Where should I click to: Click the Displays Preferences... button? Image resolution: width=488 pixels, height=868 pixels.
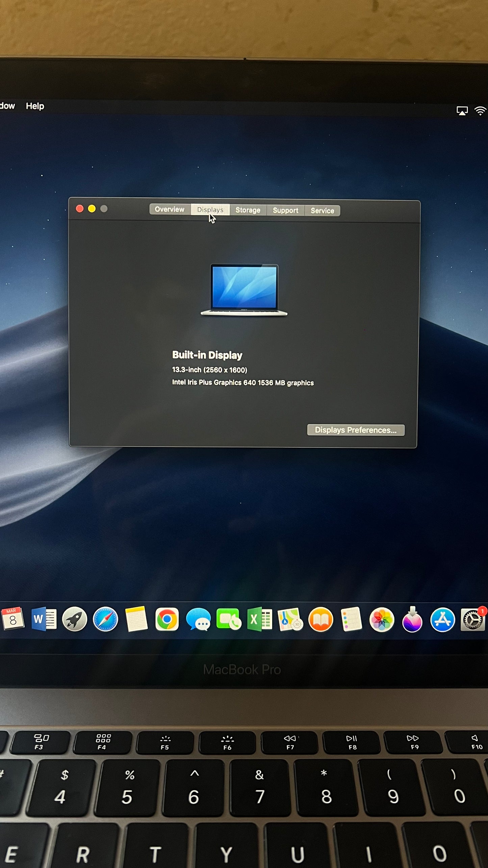356,430
